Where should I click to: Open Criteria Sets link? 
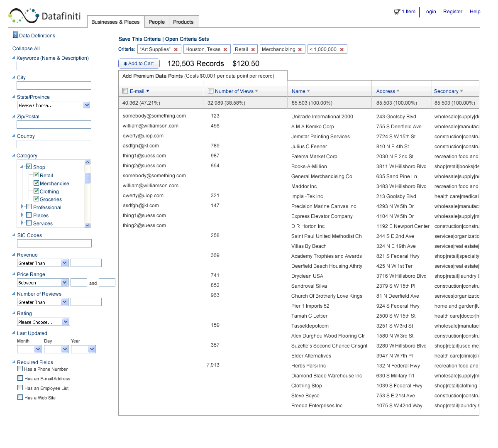click(187, 39)
